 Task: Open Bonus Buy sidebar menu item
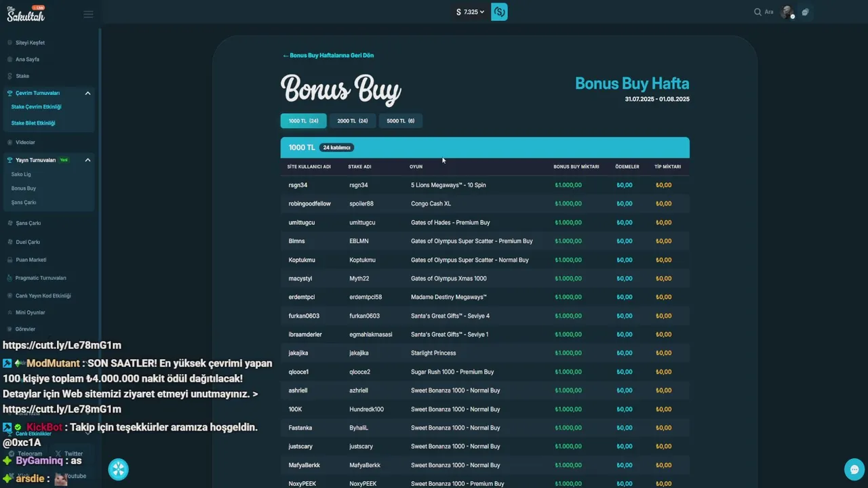24,188
